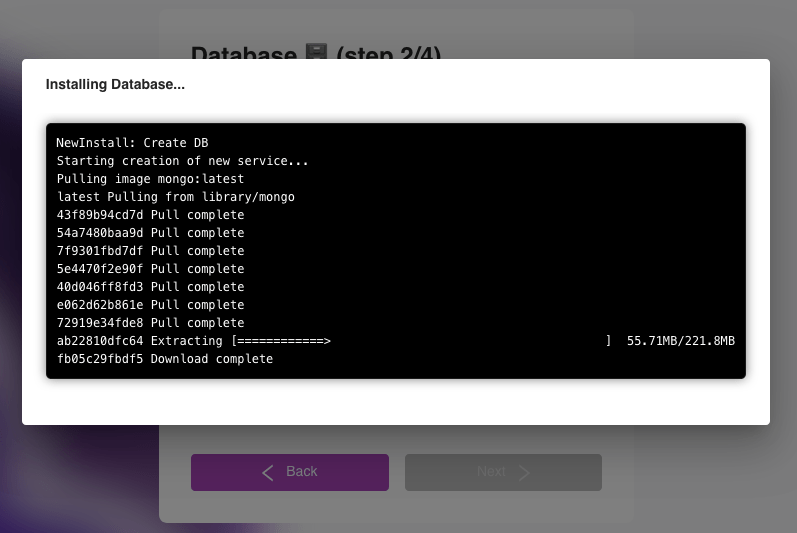Click layer 7f9301fbd7df Pull complete entry
The width and height of the screenshot is (797, 533).
click(x=150, y=251)
